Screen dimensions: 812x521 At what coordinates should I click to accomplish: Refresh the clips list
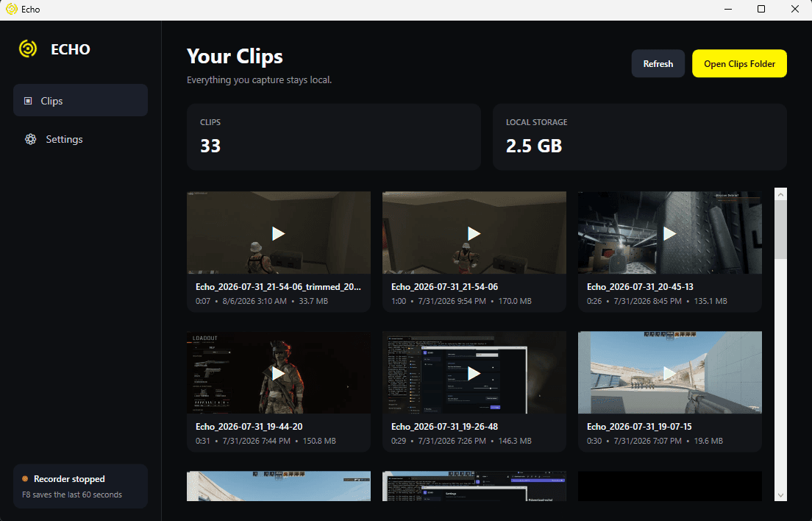(658, 64)
